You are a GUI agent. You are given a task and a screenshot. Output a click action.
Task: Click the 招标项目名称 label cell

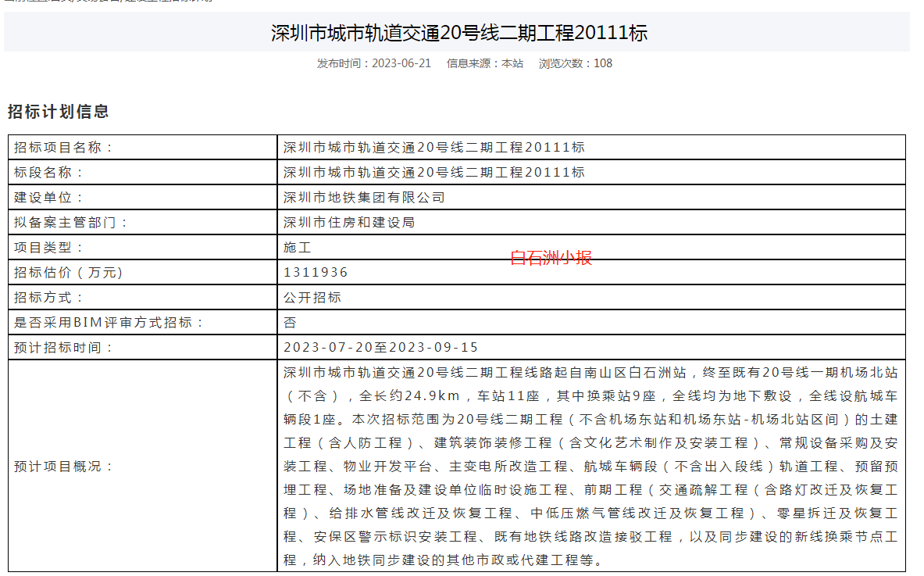(64, 148)
